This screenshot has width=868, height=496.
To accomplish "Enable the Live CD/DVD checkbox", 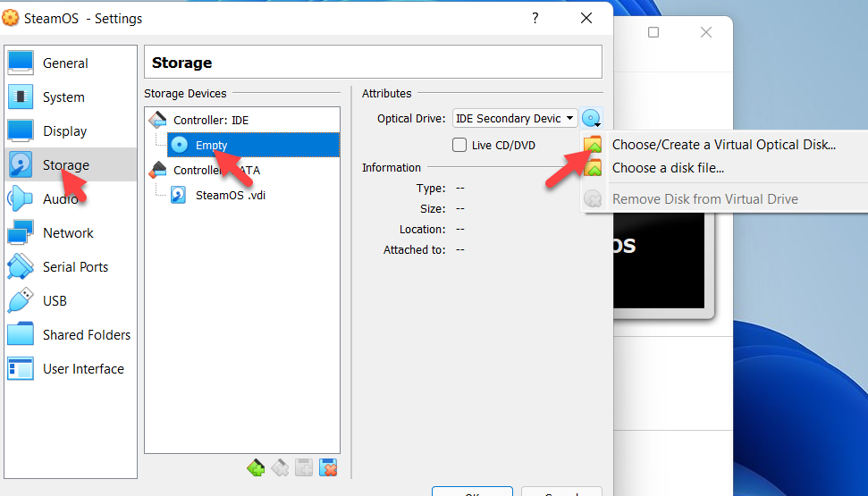I will (x=459, y=145).
